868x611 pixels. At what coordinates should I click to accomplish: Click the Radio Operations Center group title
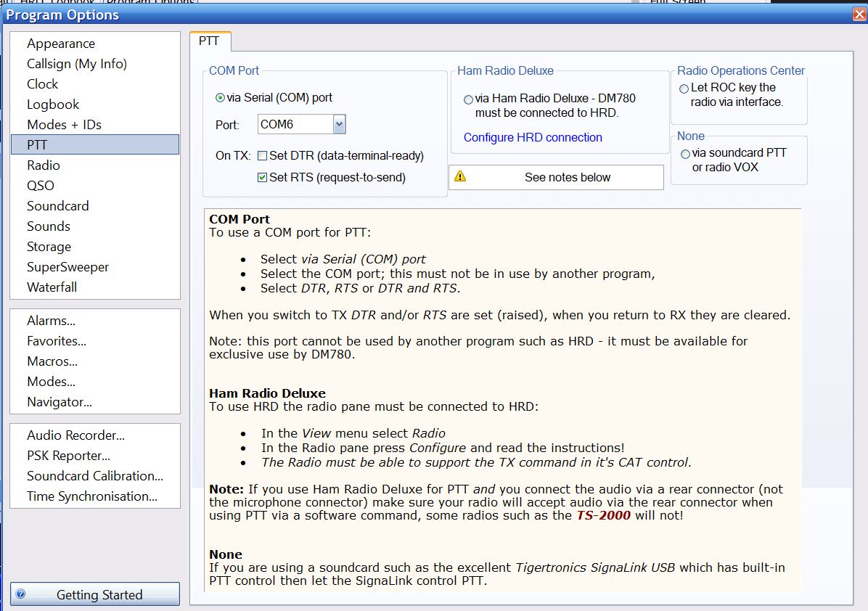(x=741, y=70)
